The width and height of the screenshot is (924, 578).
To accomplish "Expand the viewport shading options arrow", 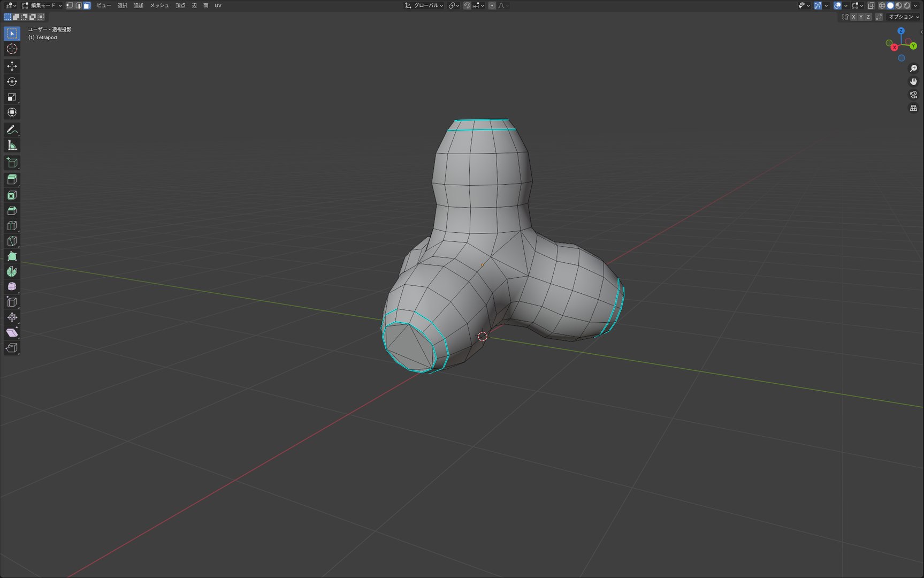I will (x=915, y=5).
